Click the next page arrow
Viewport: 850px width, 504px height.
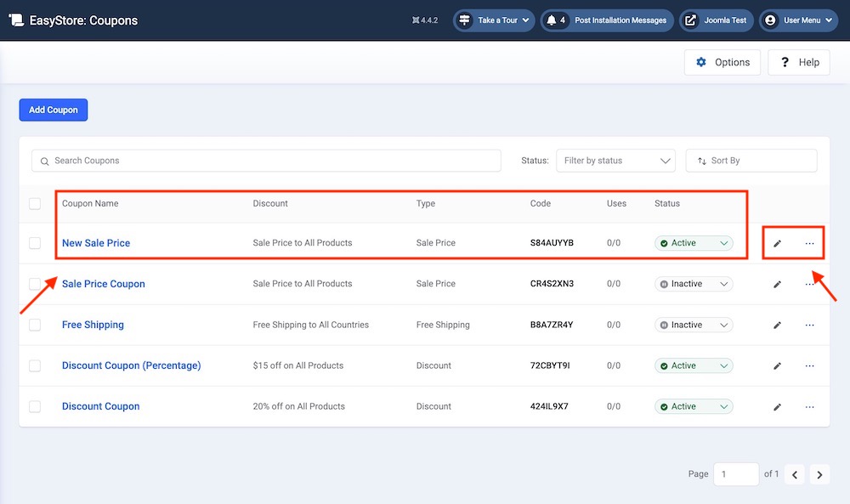(819, 474)
